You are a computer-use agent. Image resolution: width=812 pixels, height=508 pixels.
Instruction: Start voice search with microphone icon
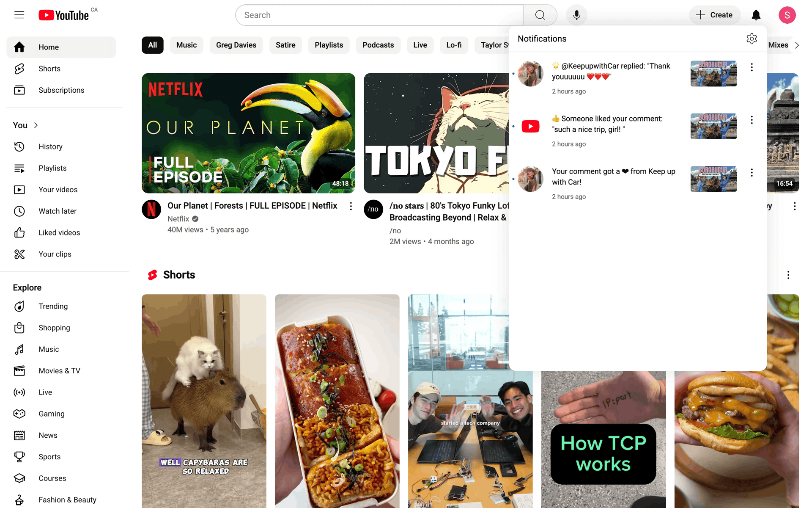coord(576,15)
